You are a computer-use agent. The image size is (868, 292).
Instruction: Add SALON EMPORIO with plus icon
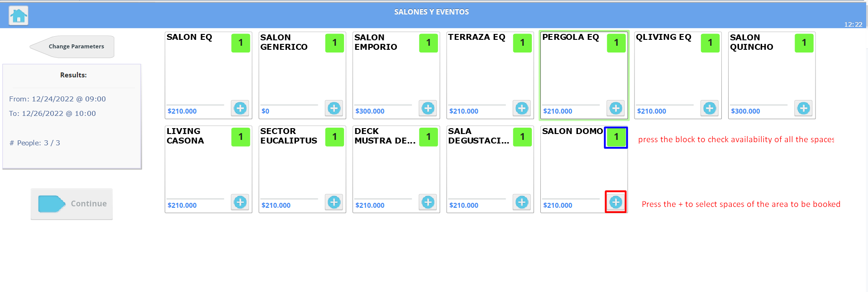(428, 108)
